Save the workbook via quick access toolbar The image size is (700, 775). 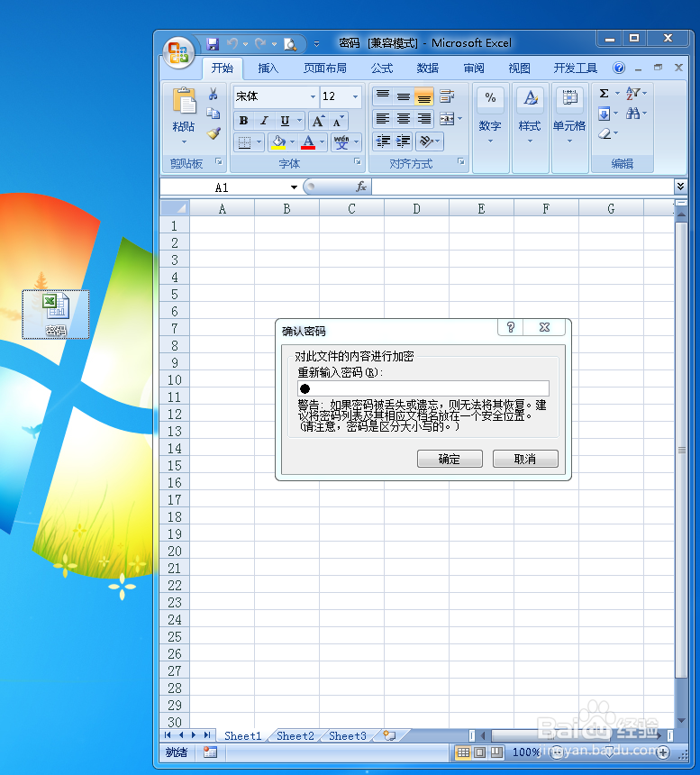(x=213, y=44)
